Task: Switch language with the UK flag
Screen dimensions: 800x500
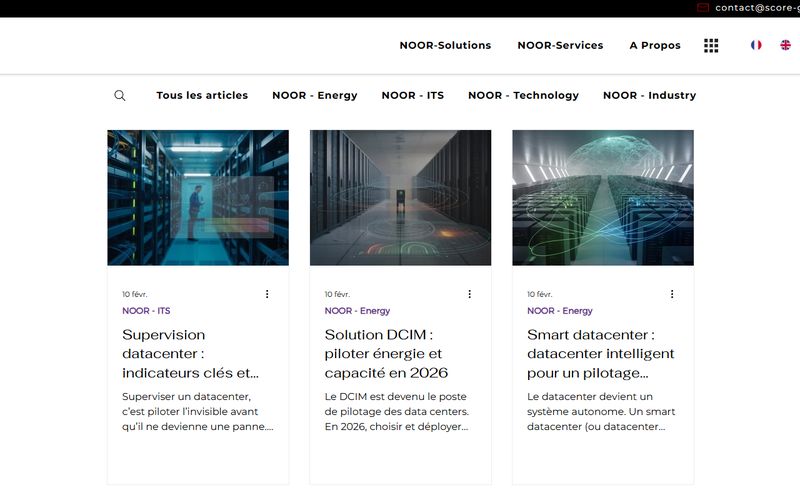Action: (x=785, y=45)
